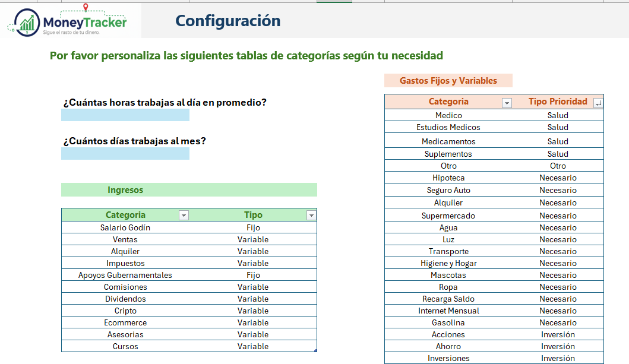
Task: Click the Gastos Fijos y Variables header
Action: pos(448,81)
